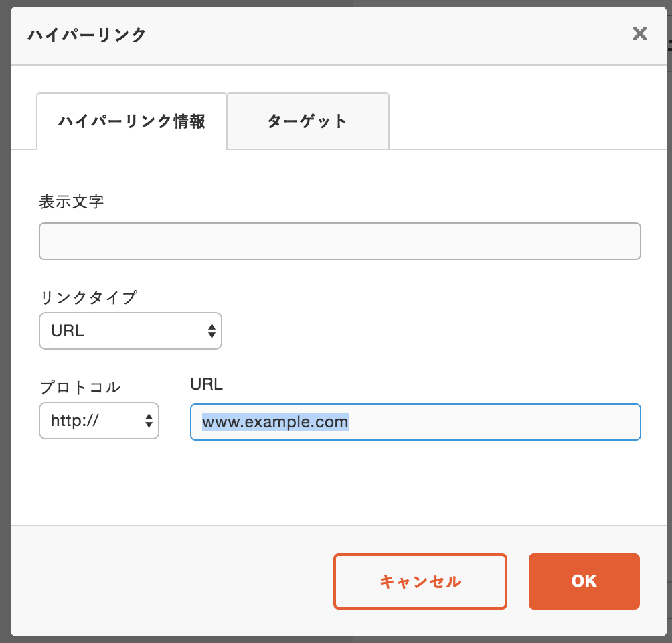Close the ハイパーリンク dialog with X
The height and width of the screenshot is (643, 672).
[x=639, y=34]
